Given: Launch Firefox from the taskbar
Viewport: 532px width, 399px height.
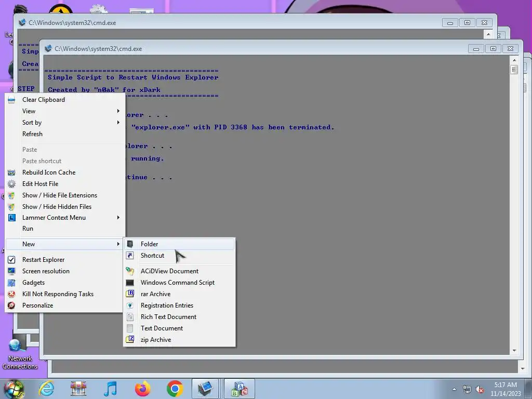Looking at the screenshot, I should tap(142, 389).
